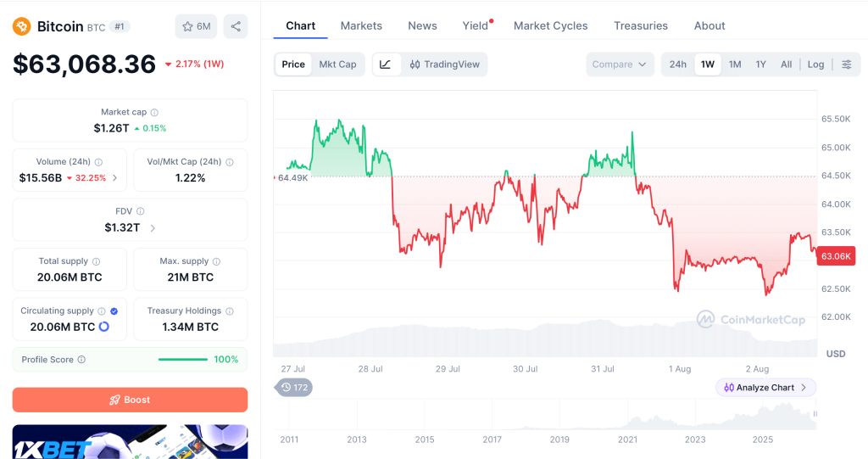Open the Compare dropdown
This screenshot has width=868, height=459.
point(620,64)
